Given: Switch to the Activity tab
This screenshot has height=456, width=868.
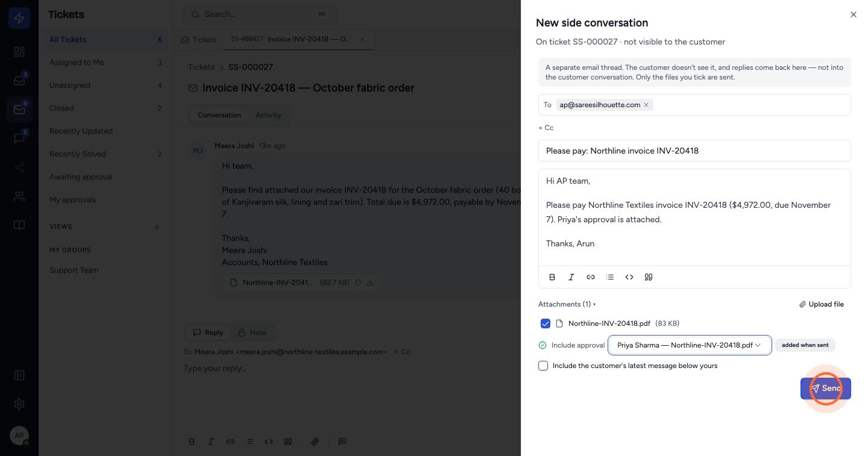Looking at the screenshot, I should click(268, 115).
